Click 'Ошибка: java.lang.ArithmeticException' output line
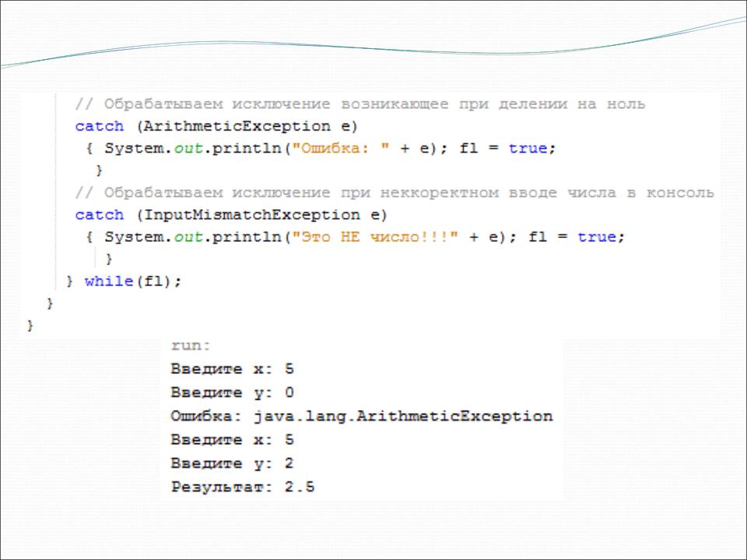Image resolution: width=747 pixels, height=560 pixels. coord(362,416)
